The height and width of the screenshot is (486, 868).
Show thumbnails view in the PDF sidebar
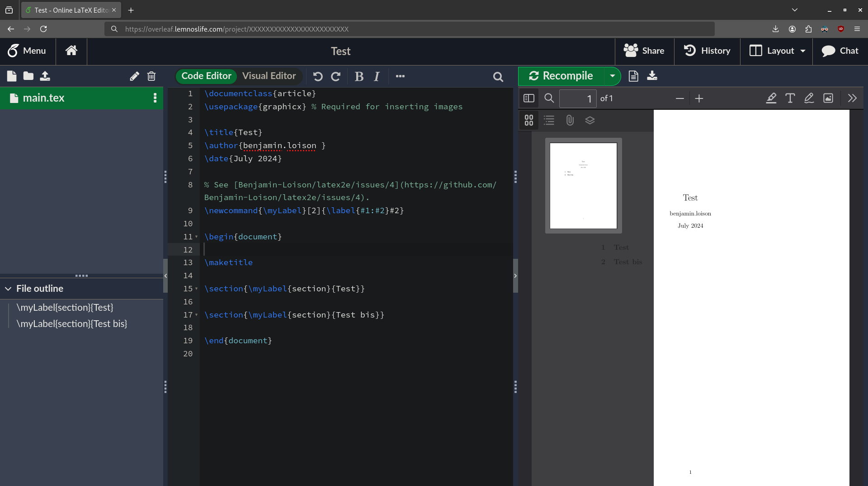529,120
